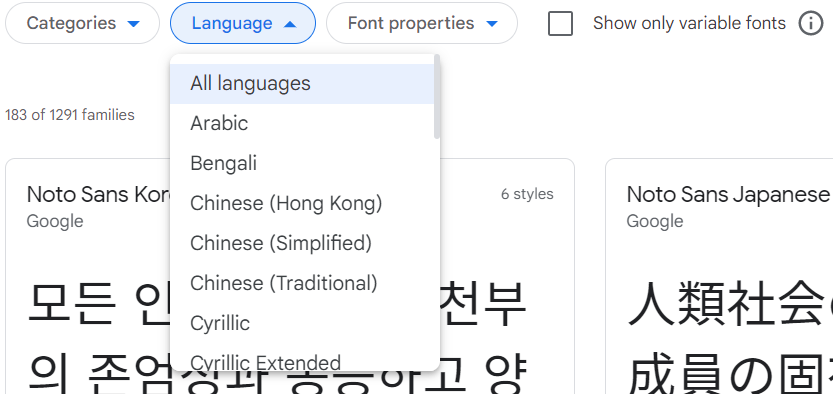Select All languages in the list
833x394 pixels.
[x=302, y=84]
